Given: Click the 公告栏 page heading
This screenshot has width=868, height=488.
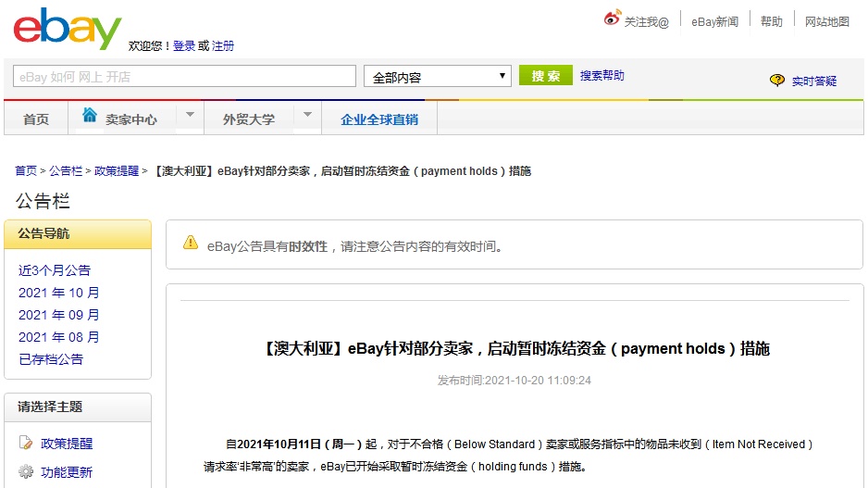Looking at the screenshot, I should tap(43, 201).
